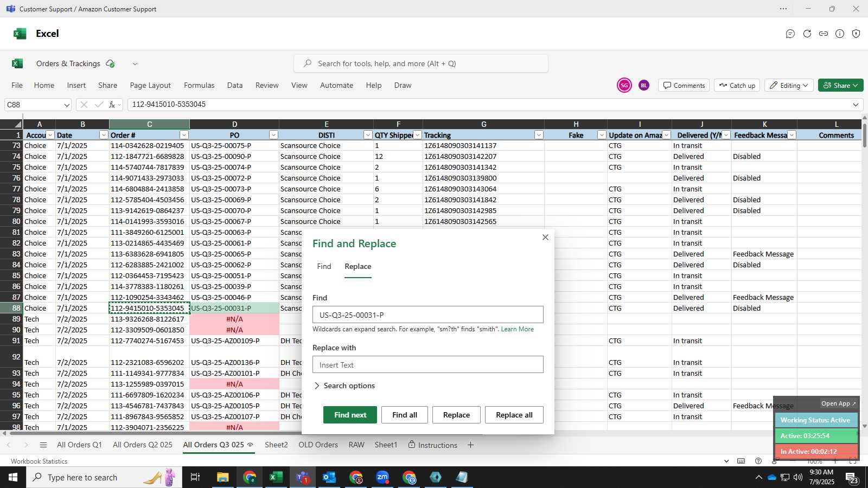Click the Find next button

coord(350,415)
